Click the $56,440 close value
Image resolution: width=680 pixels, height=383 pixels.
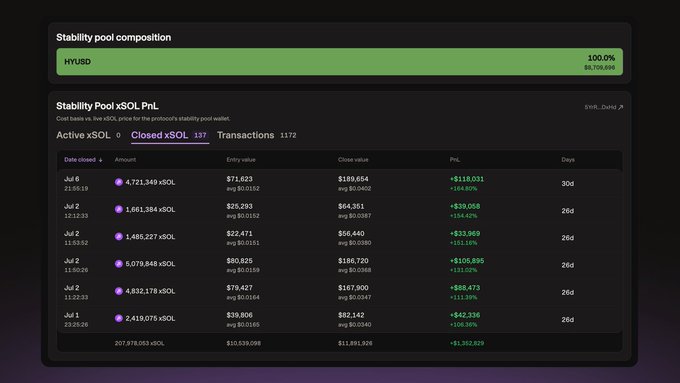pos(351,233)
